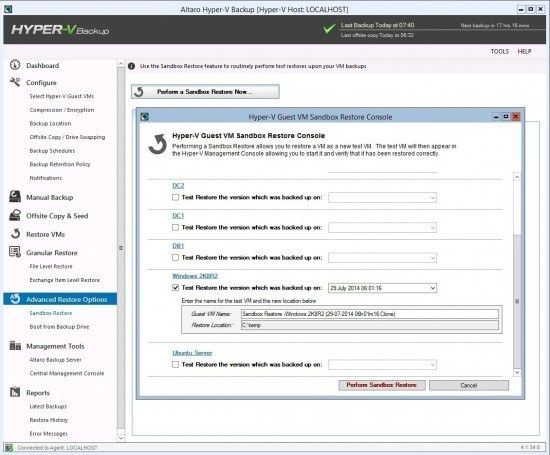Viewport: 550px width, 455px height.
Task: Click the Manual Backup disk icon
Action: (15, 196)
